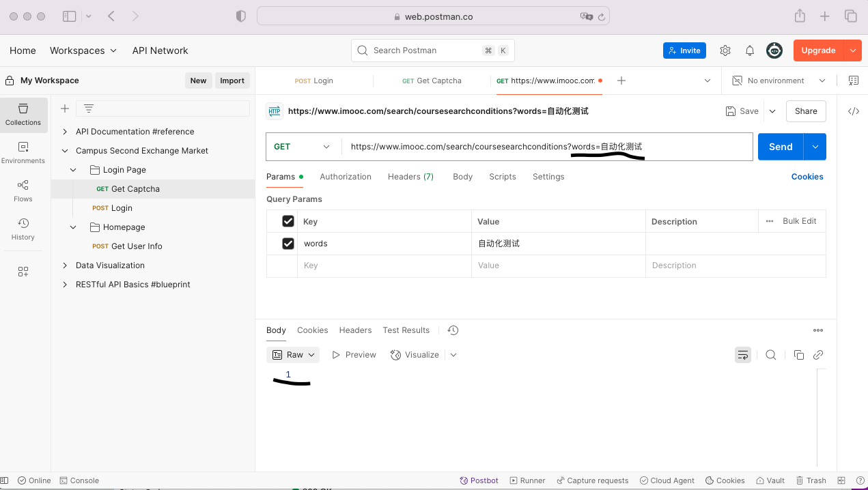Click the user avatar icon

coord(774,51)
